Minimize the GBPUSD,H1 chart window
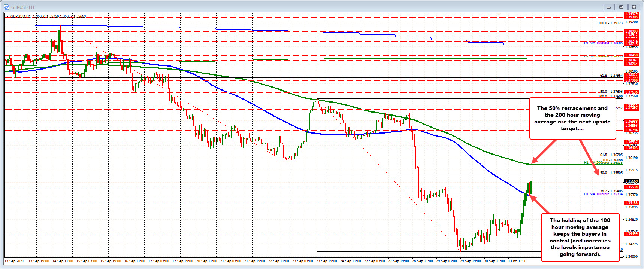Image resolution: width=644 pixels, height=269 pixels. (609, 7)
